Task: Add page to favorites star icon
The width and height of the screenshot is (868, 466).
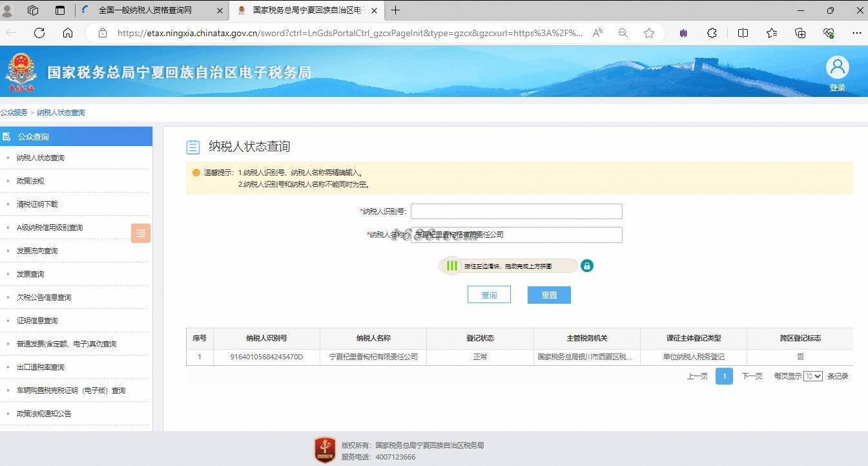Action: click(x=649, y=33)
